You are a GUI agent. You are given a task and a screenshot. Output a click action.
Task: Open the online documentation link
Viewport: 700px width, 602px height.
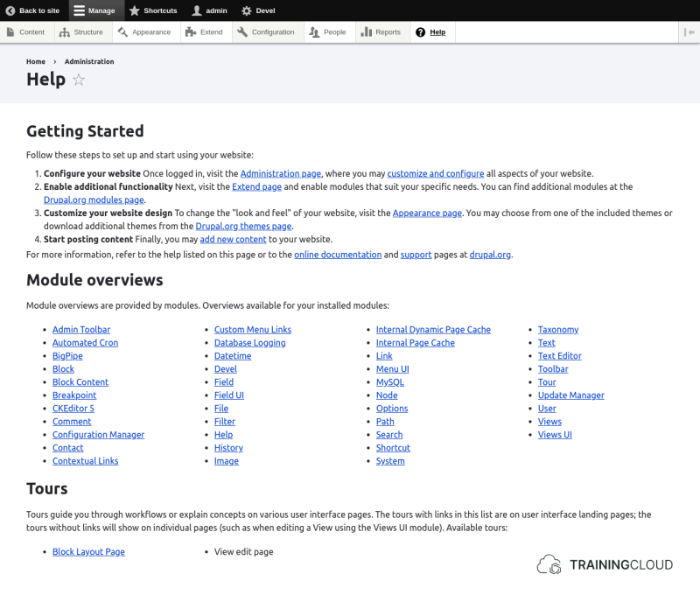pyautogui.click(x=338, y=255)
